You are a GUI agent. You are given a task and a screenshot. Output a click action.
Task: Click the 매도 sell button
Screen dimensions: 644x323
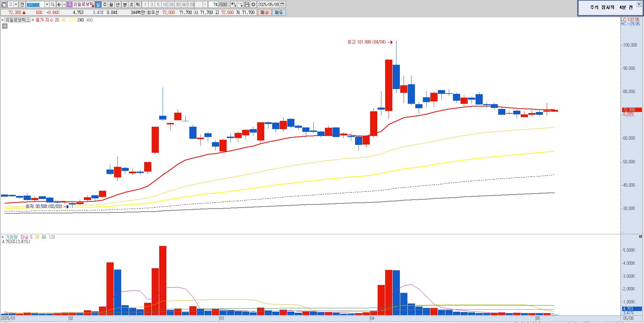point(279,12)
